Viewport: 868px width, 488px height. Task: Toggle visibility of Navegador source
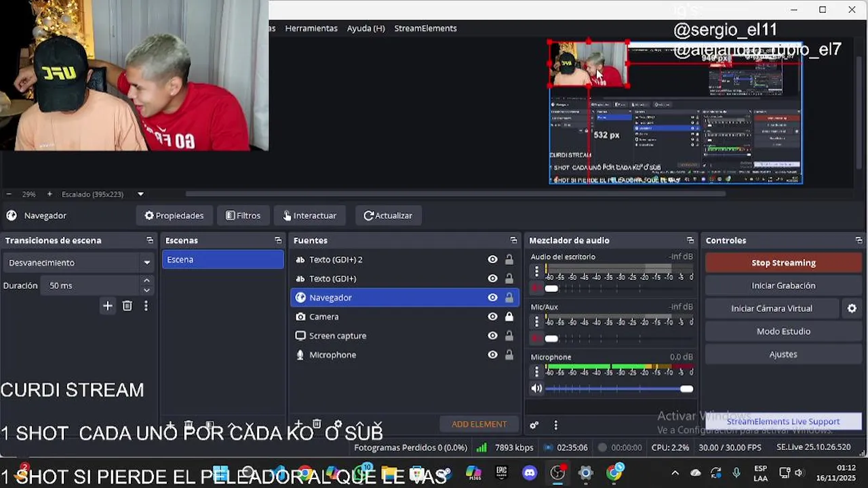(x=492, y=298)
